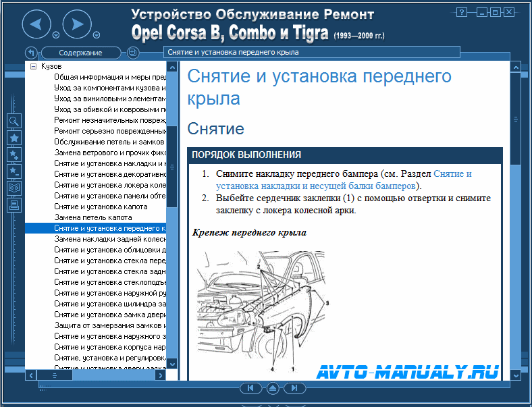This screenshot has height=407, width=532.
Task: Open Снятие и установка цилиндра замка topic
Action: click(110, 304)
